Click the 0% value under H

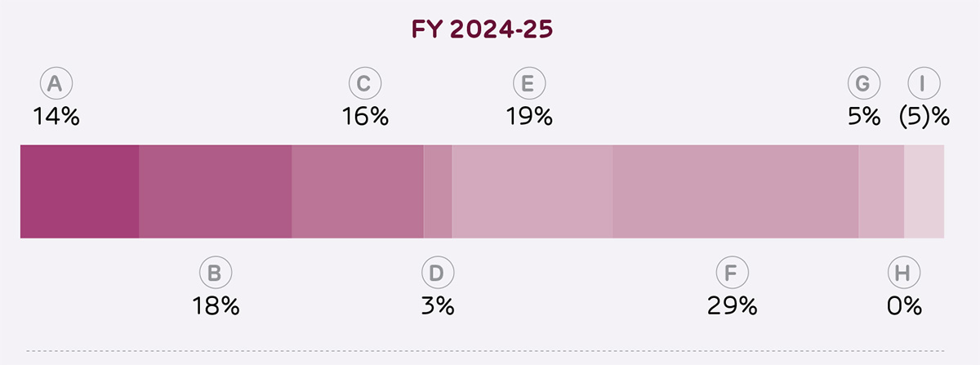[x=902, y=305]
